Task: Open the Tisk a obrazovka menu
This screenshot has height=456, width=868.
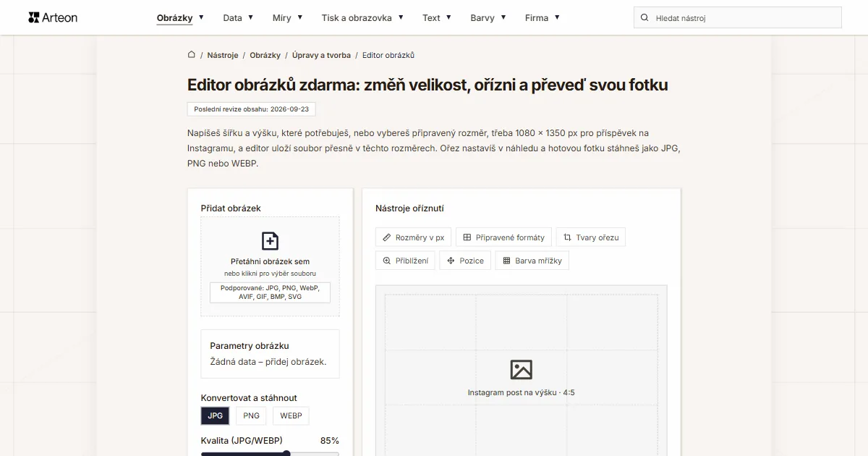Action: [x=357, y=17]
